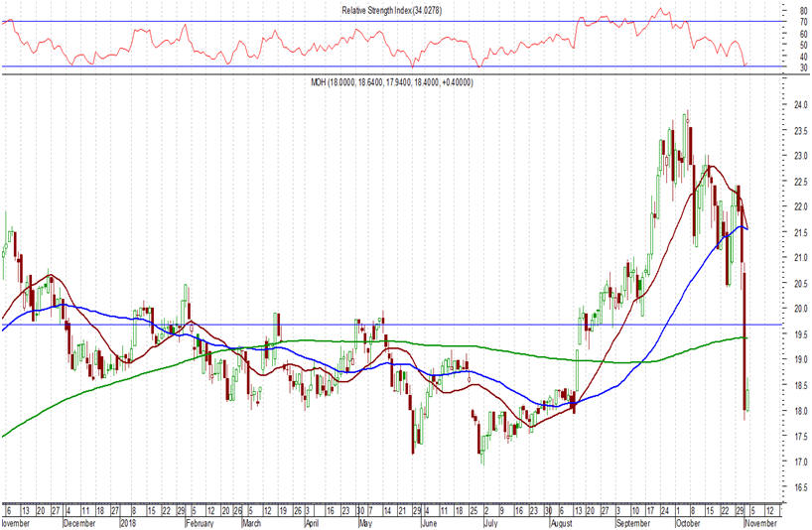The image size is (812, 530).
Task: Click the December month label
Action: point(80,520)
